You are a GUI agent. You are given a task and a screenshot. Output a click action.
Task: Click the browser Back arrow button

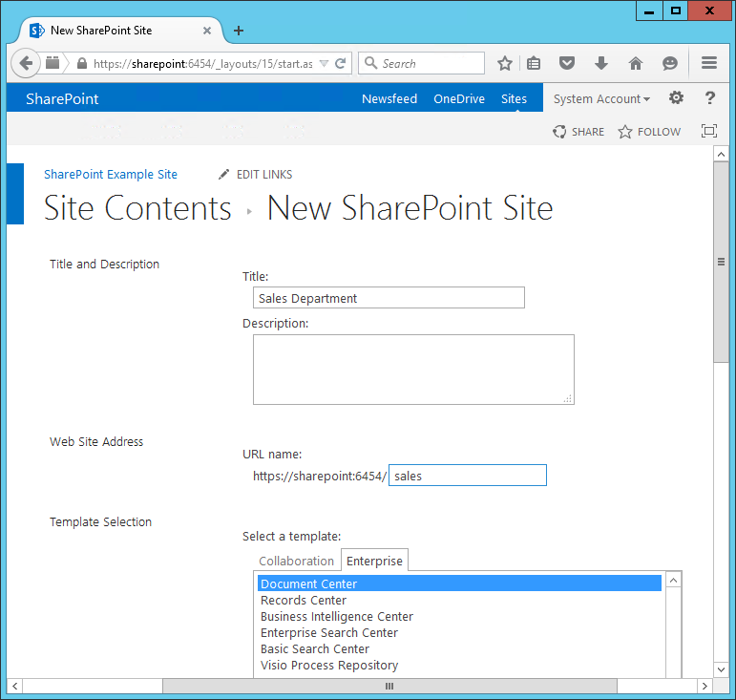click(x=26, y=63)
